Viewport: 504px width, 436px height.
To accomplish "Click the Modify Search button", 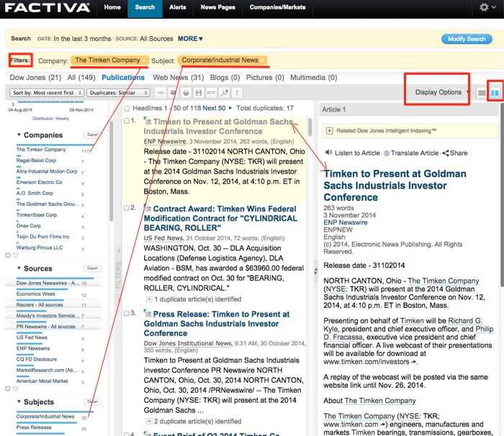I will pyautogui.click(x=467, y=39).
